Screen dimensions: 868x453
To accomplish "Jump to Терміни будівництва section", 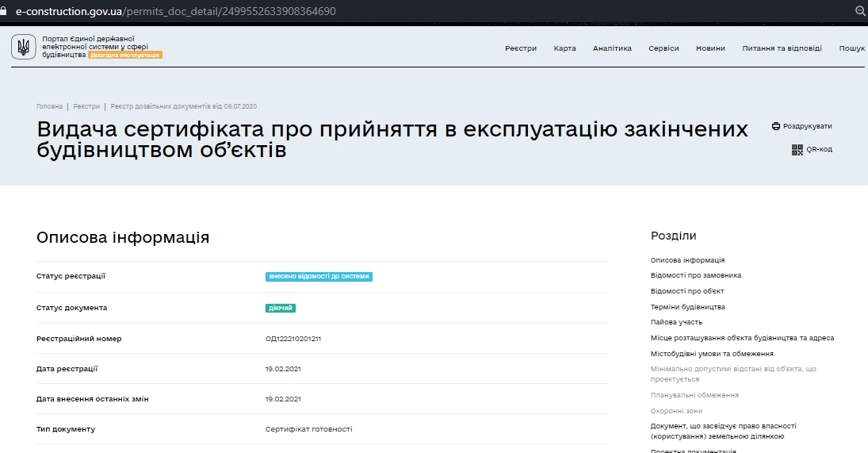I will click(687, 307).
